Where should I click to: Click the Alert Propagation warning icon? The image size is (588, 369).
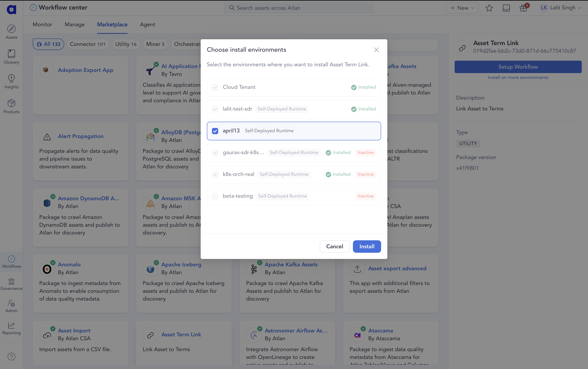coord(47,137)
